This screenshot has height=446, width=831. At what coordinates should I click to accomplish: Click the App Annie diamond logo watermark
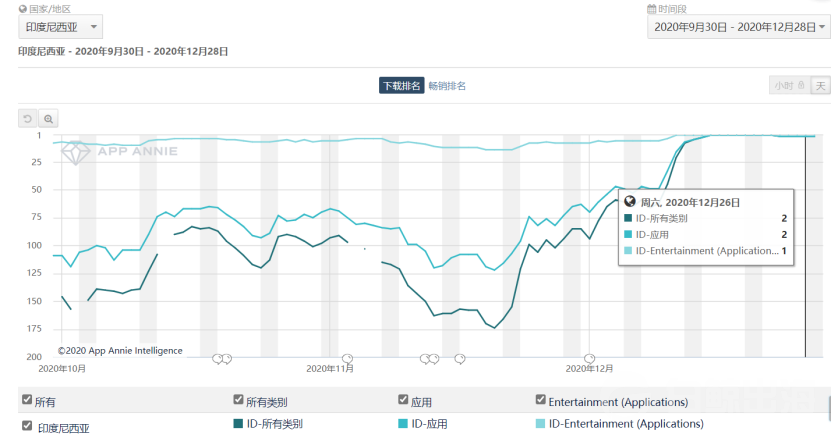point(77,152)
